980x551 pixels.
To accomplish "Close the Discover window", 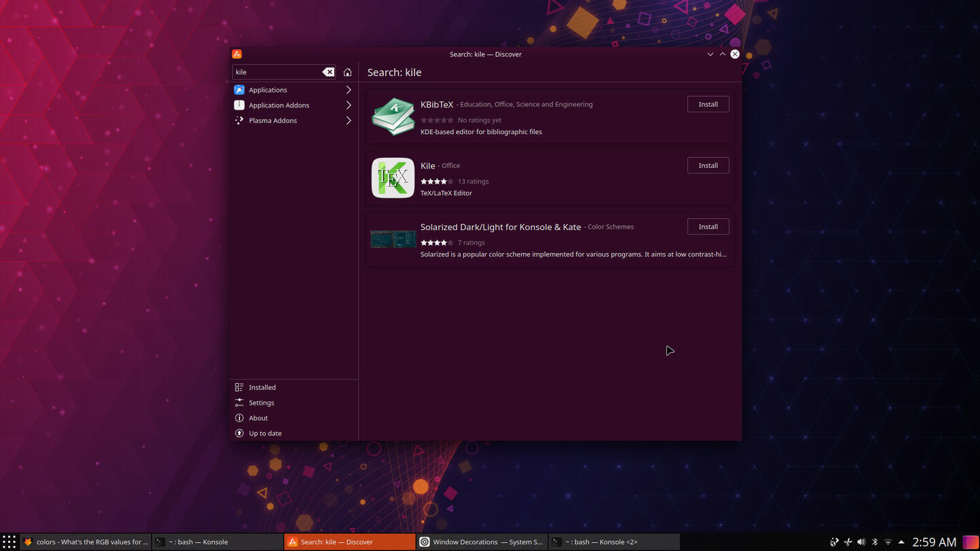I will pyautogui.click(x=735, y=54).
